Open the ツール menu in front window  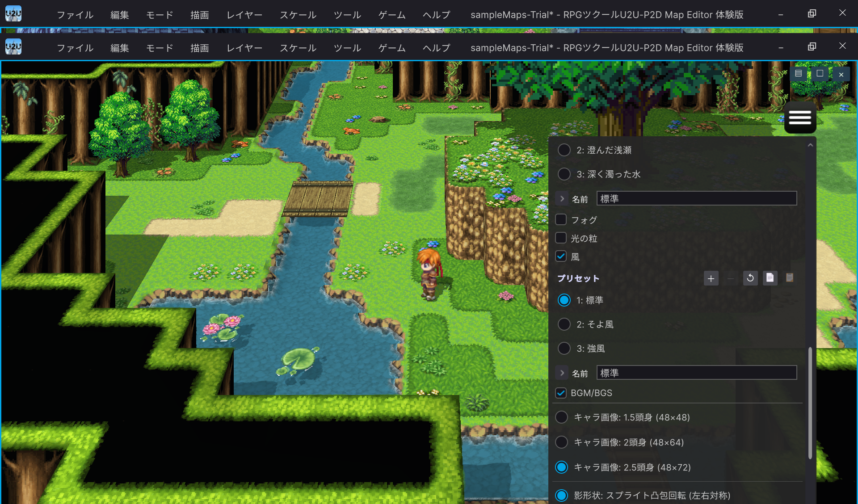(x=347, y=48)
